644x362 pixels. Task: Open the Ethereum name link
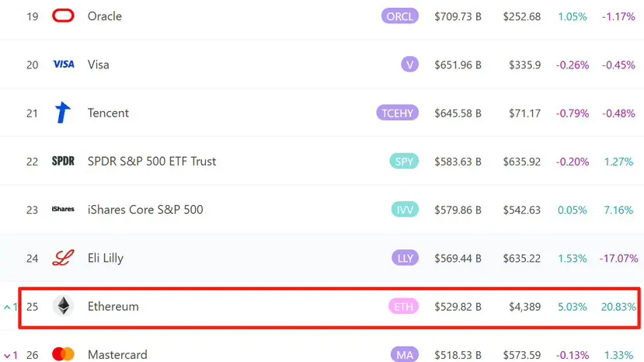pos(113,307)
